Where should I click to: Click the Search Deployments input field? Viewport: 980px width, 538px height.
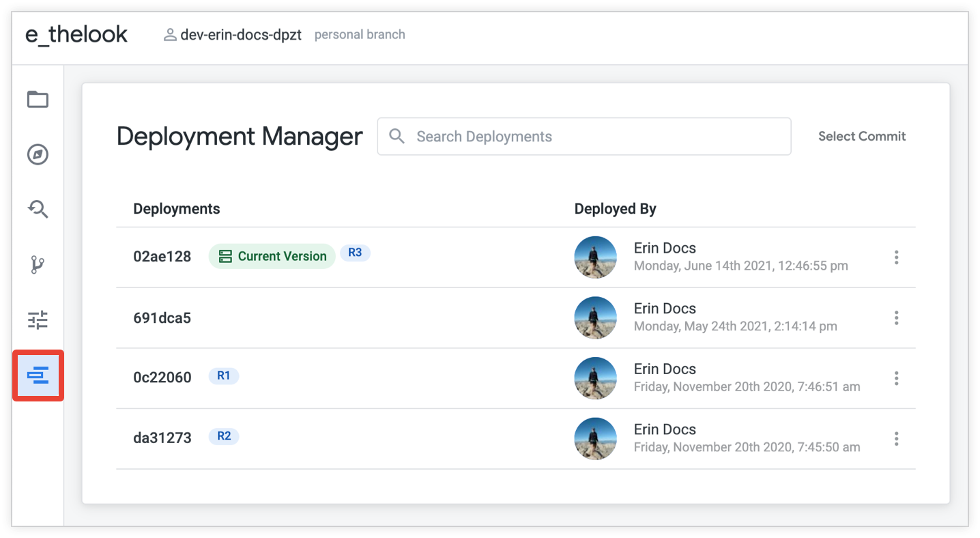pos(594,137)
